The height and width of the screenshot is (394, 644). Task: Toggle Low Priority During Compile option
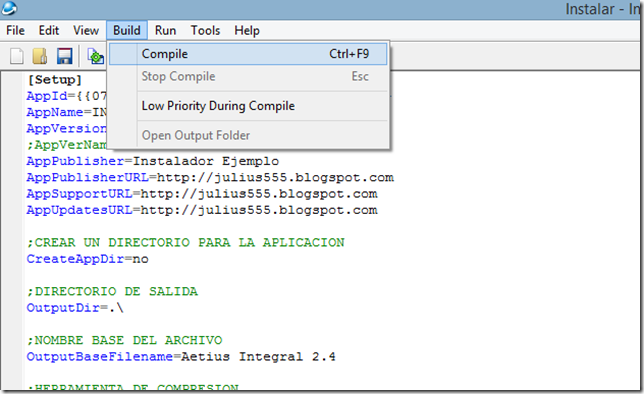click(248, 106)
